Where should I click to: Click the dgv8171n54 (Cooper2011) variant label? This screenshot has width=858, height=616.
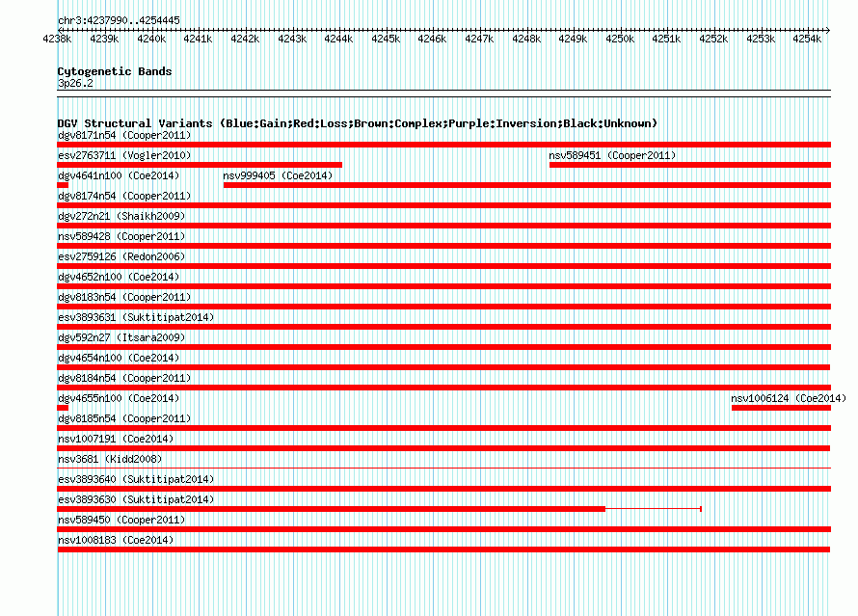[124, 136]
